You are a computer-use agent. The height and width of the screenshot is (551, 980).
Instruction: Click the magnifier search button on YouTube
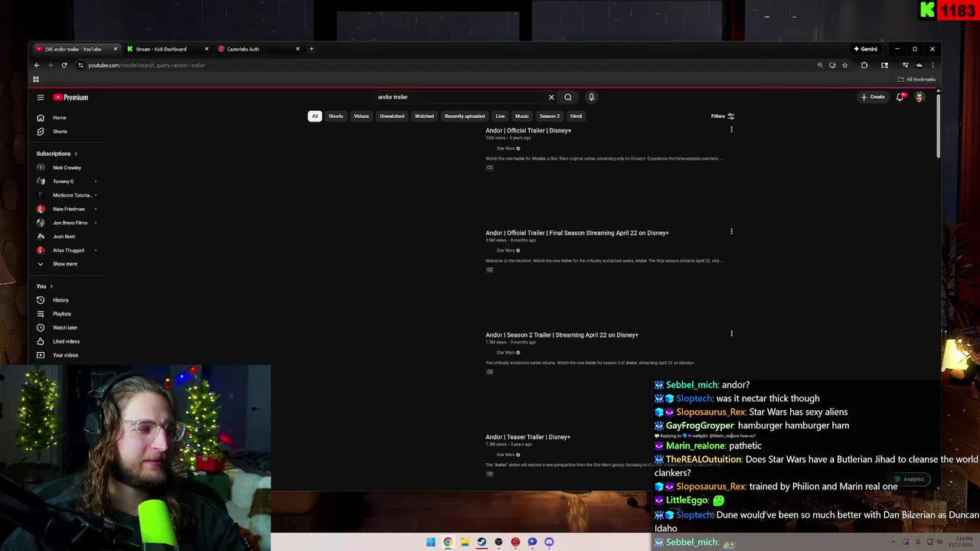(x=568, y=97)
